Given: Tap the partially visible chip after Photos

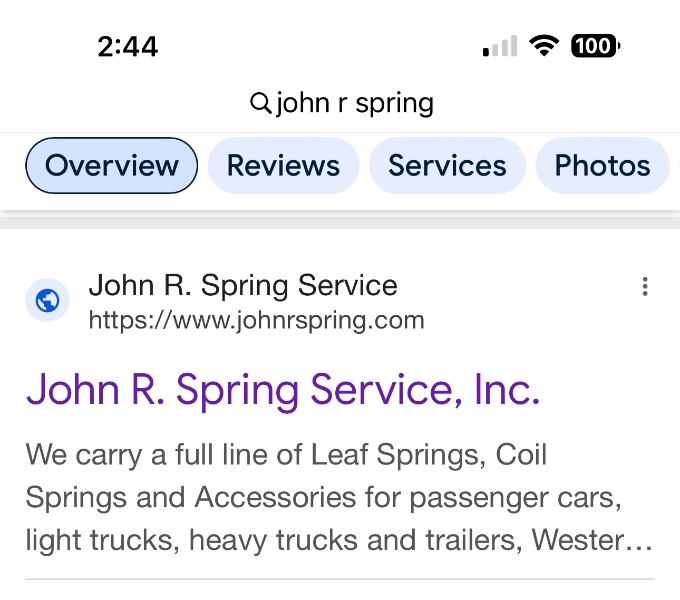Looking at the screenshot, I should [676, 165].
